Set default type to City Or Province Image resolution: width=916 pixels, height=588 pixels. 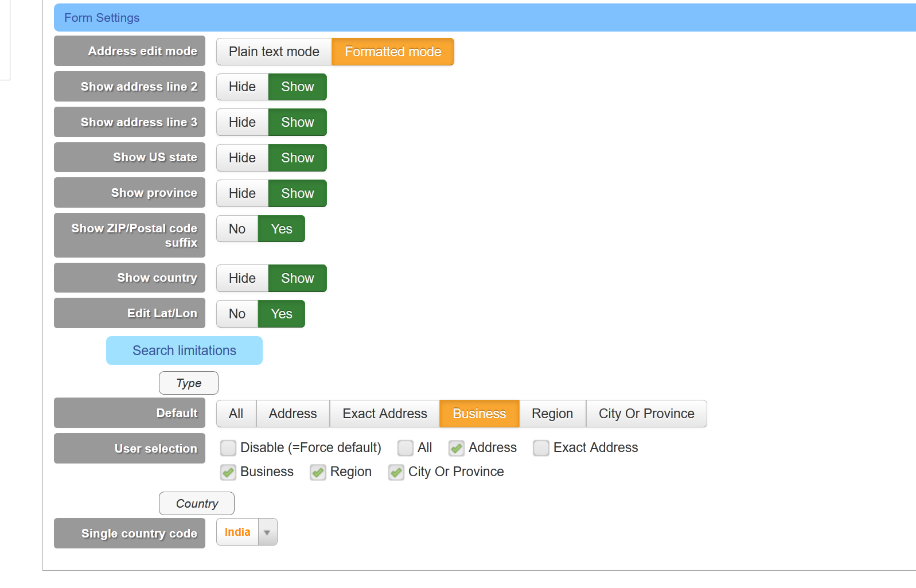coord(646,414)
